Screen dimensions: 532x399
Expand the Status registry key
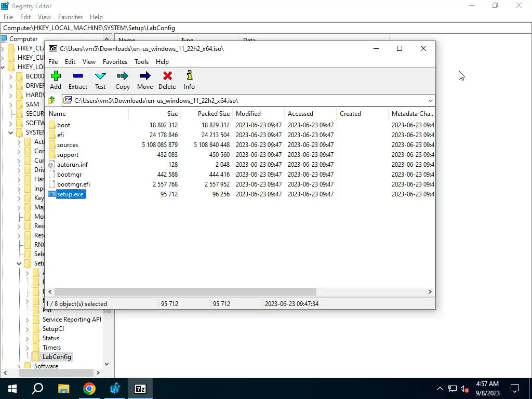[28, 338]
